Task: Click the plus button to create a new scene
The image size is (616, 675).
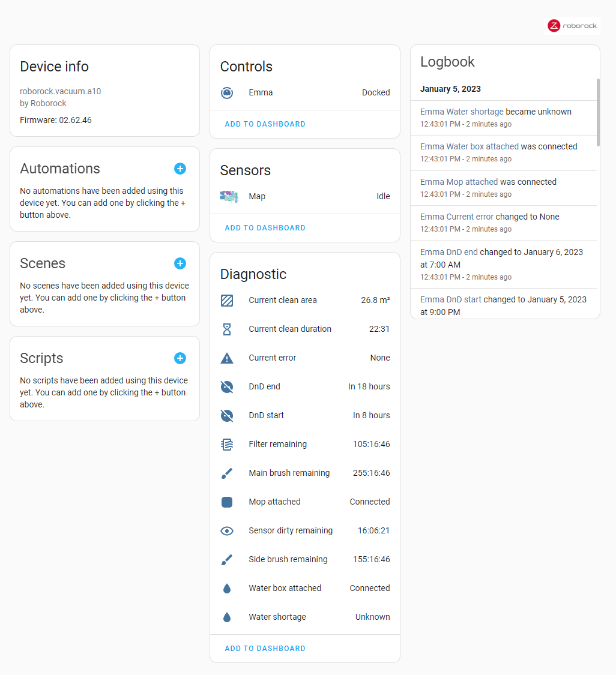Action: pyautogui.click(x=180, y=263)
